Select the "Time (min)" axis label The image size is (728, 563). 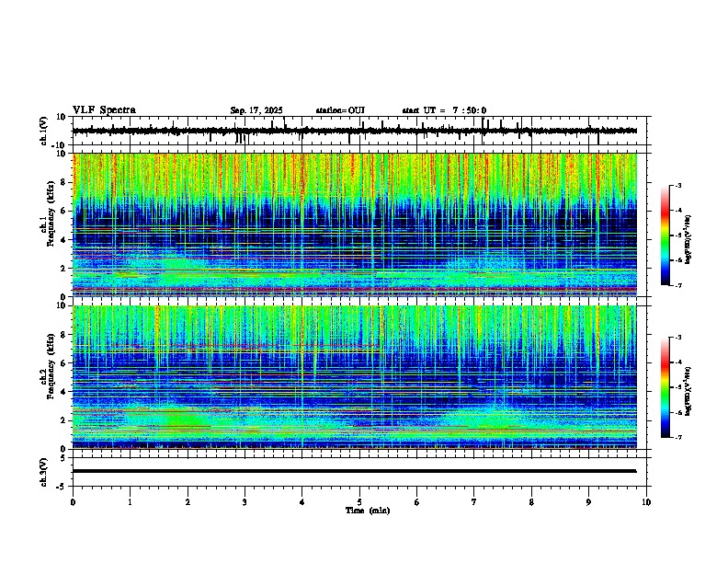pos(368,511)
